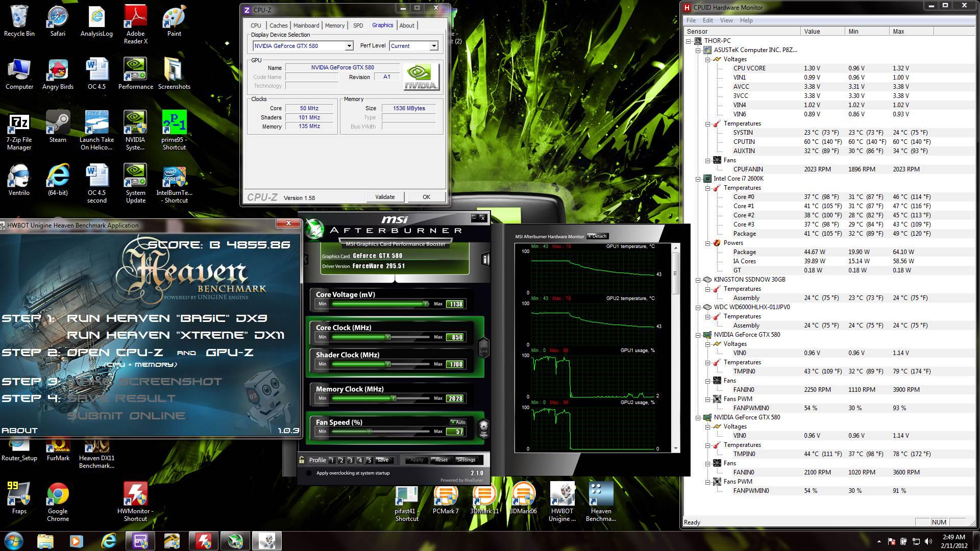Select Afterburner profile 1
The height and width of the screenshot is (551, 980).
(332, 460)
